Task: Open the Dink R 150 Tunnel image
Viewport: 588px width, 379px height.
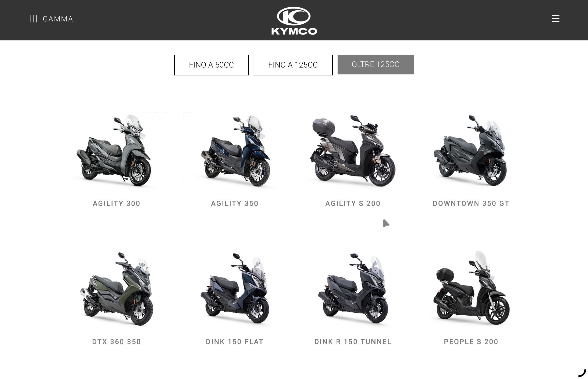Action: [353, 289]
